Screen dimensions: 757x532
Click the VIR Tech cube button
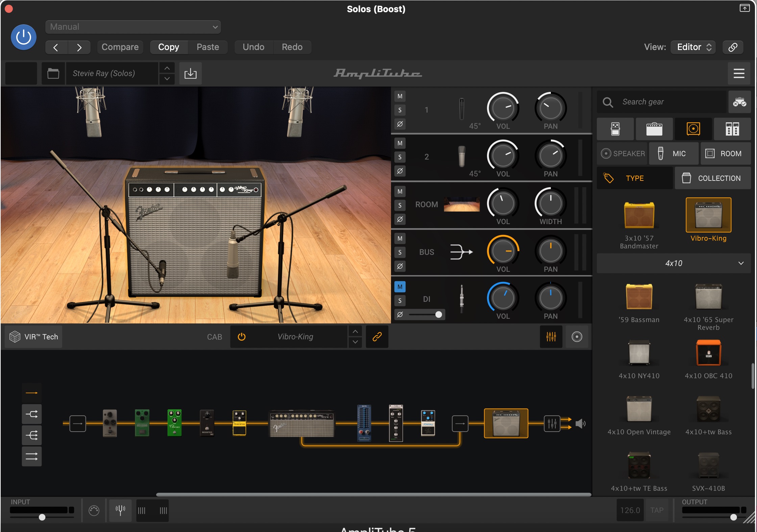click(34, 337)
